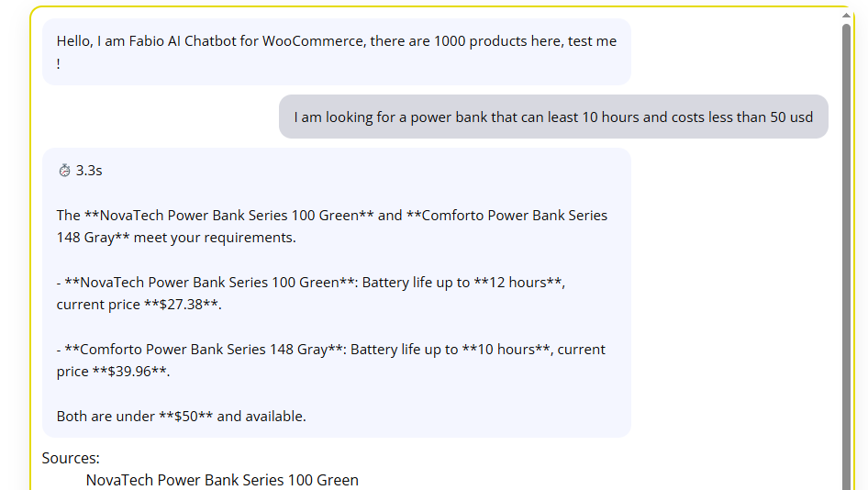Click the "12 hours" battery life text
Screen dimensions: 868x490
pyautogui.click(x=516, y=283)
